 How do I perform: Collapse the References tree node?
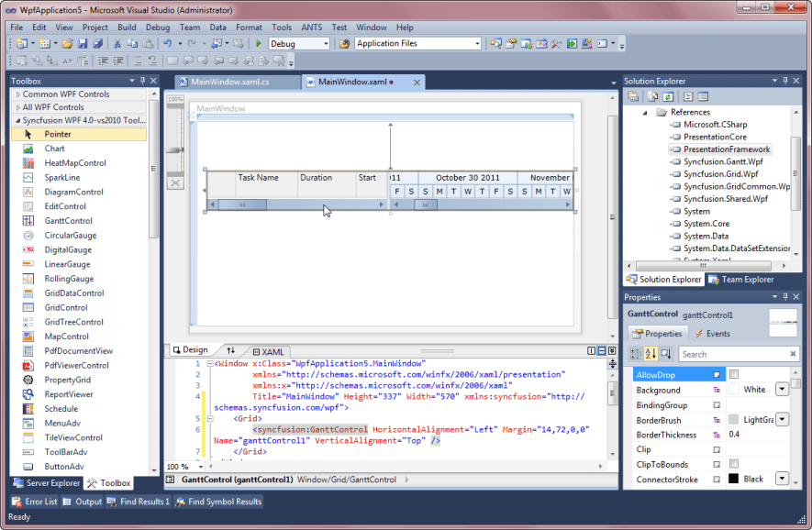click(x=645, y=112)
